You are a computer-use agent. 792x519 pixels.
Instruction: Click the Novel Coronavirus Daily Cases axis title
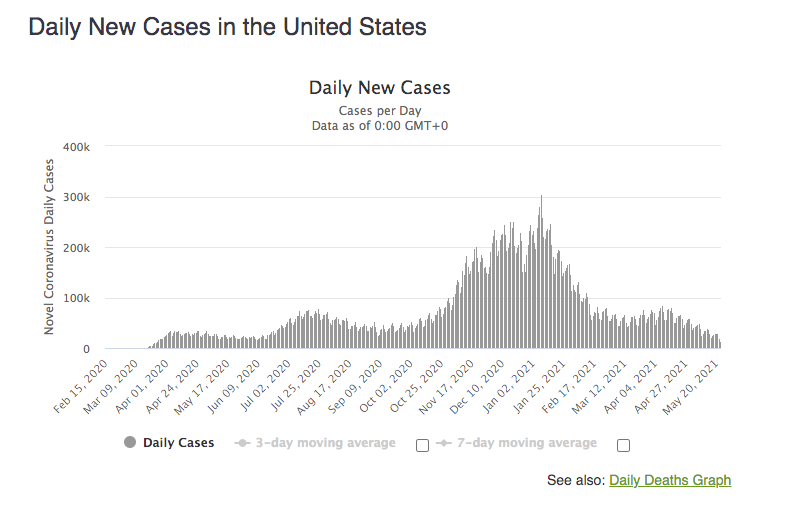coord(50,246)
